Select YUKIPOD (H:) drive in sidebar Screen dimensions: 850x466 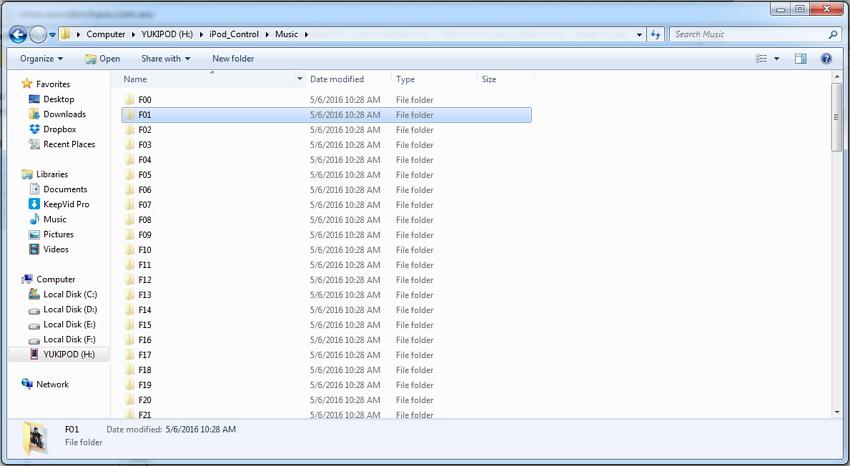(x=68, y=354)
